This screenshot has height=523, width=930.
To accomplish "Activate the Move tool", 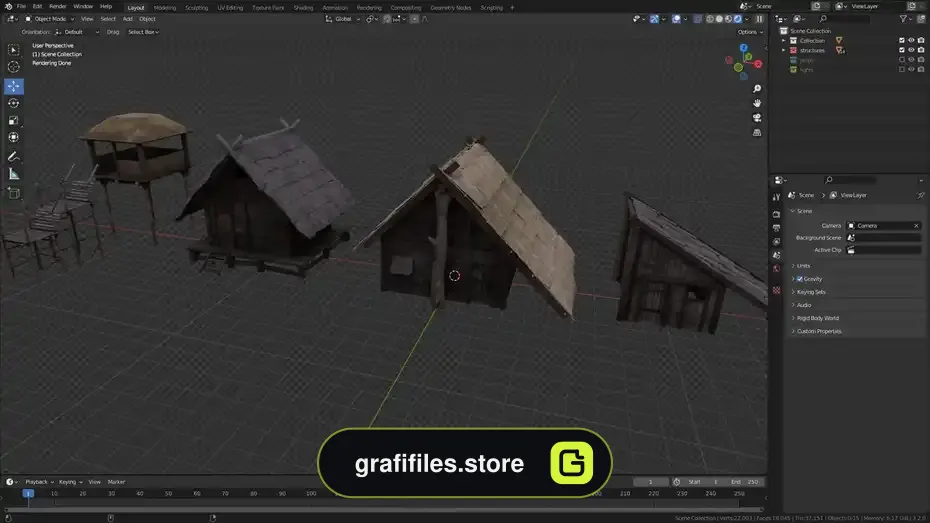I will (14, 87).
